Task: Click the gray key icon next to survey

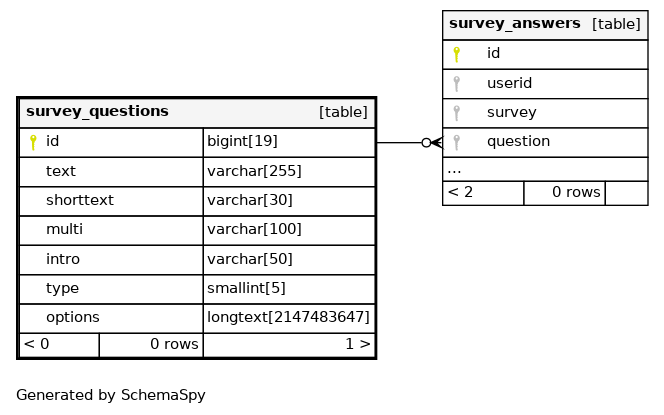Action: point(456,113)
